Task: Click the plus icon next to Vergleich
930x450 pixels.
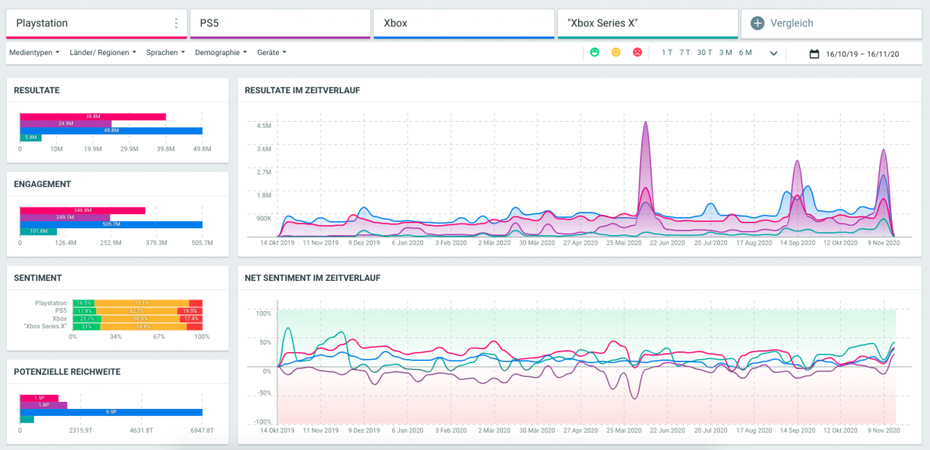Action: point(757,23)
